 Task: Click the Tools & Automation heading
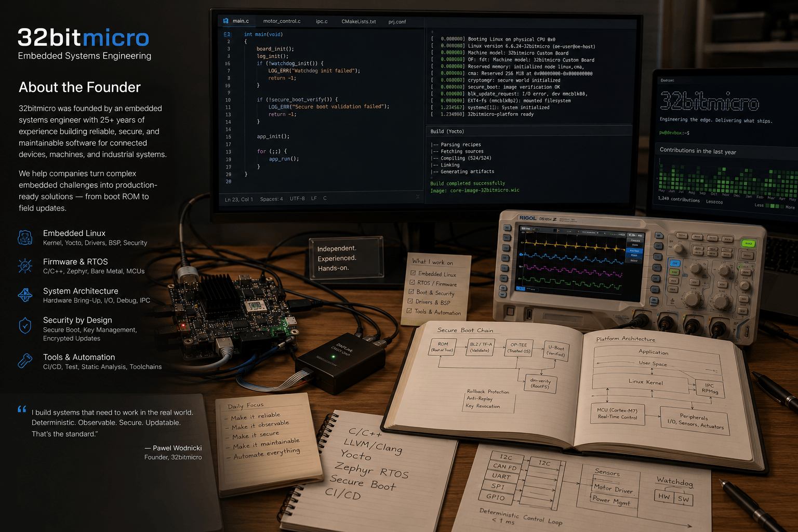coord(79,357)
